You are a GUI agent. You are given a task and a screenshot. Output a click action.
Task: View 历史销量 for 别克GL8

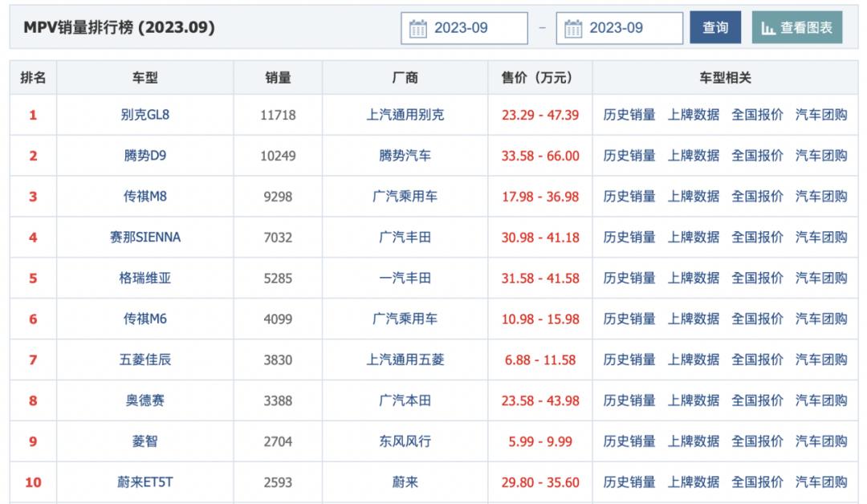[x=629, y=115]
